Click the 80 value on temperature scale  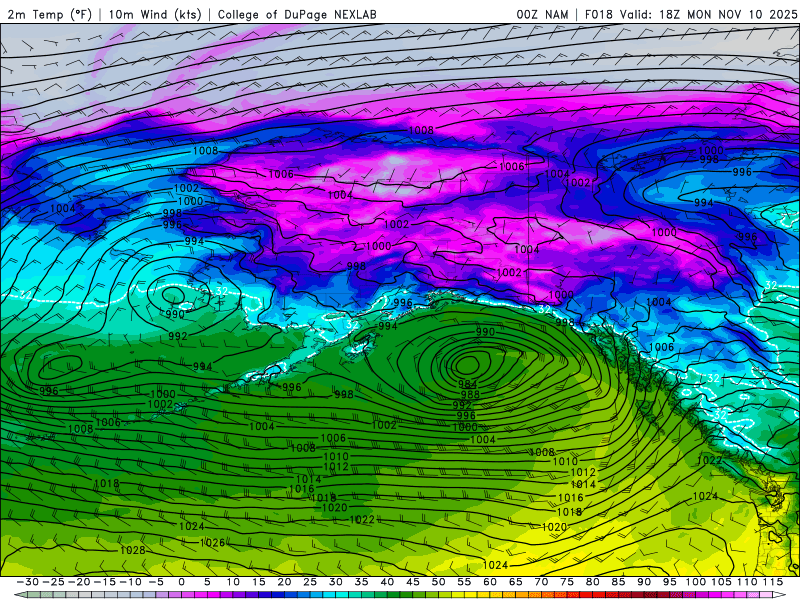(x=592, y=582)
